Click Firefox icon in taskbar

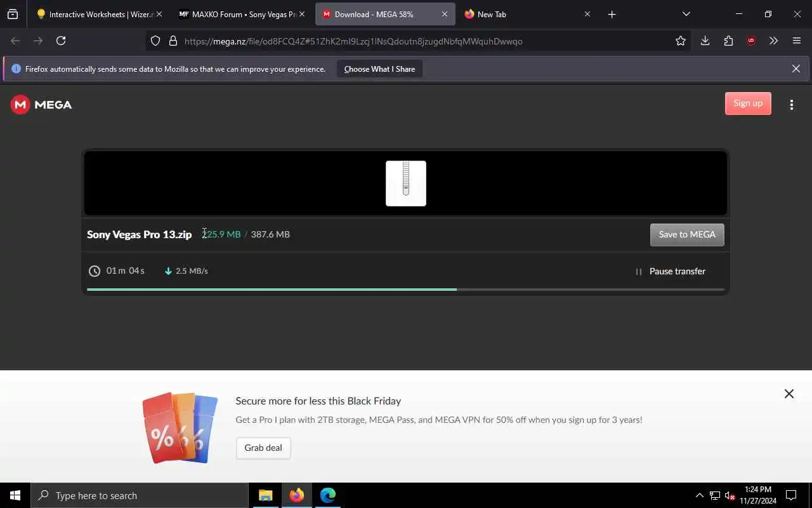(x=297, y=495)
